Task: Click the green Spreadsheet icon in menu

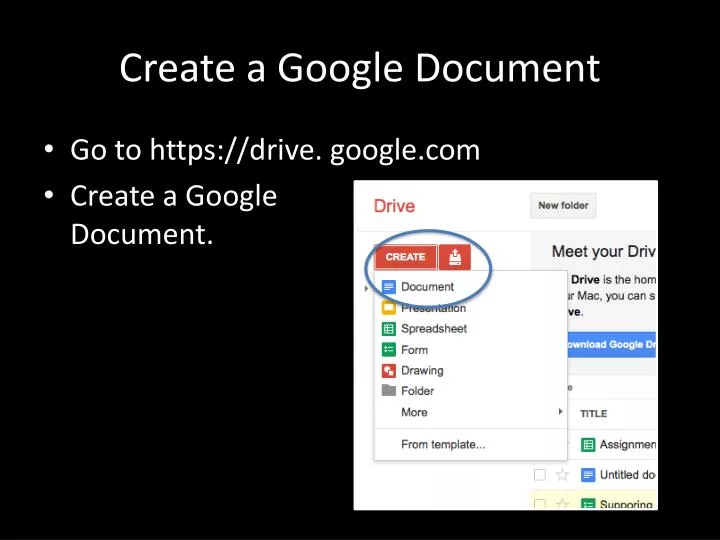Action: click(389, 329)
